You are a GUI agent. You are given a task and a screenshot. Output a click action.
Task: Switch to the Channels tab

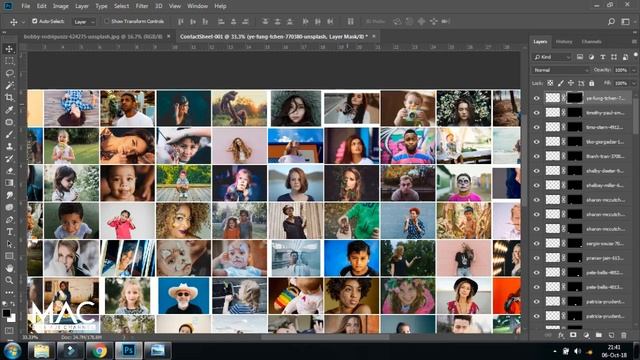pos(591,42)
